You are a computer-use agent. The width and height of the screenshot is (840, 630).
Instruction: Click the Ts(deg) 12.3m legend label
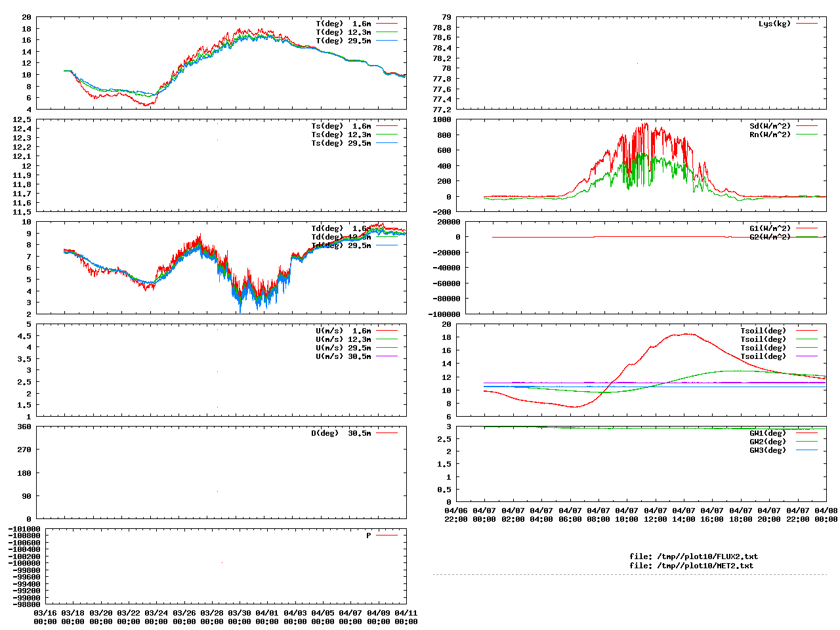pyautogui.click(x=341, y=135)
